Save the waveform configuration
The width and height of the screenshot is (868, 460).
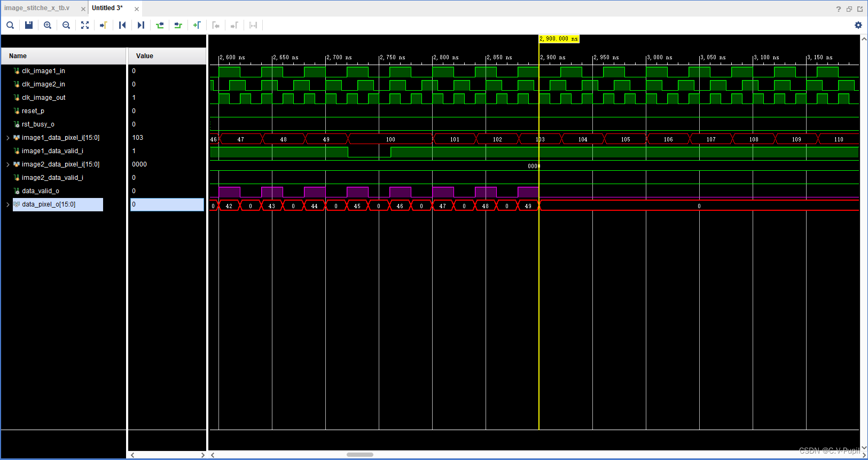point(29,25)
